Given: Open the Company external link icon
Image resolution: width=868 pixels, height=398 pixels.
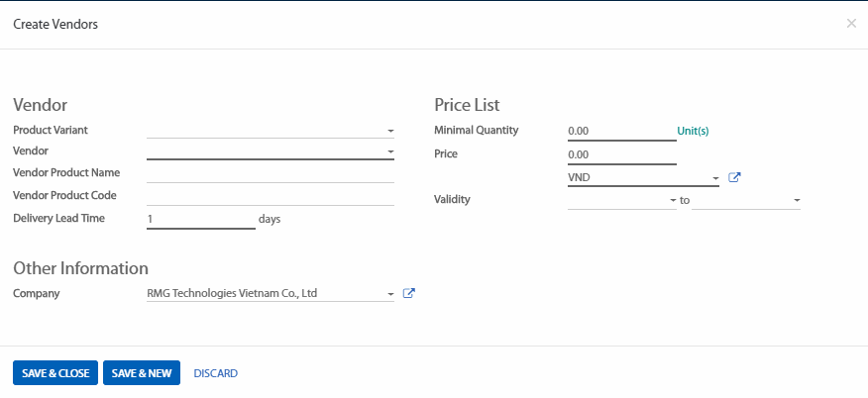Looking at the screenshot, I should (x=409, y=293).
